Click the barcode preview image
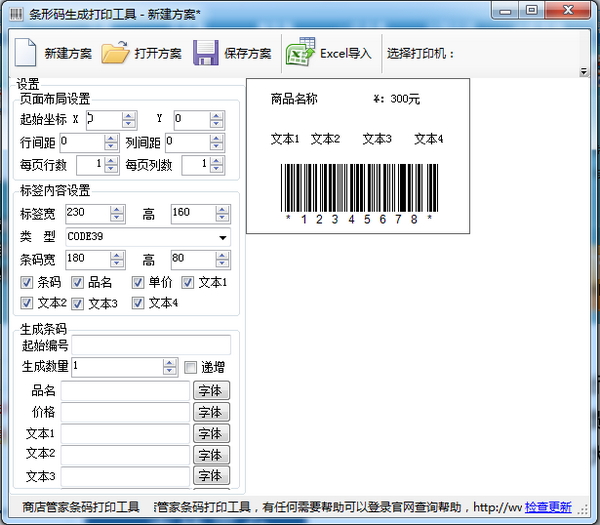This screenshot has width=600, height=525. coord(359,185)
